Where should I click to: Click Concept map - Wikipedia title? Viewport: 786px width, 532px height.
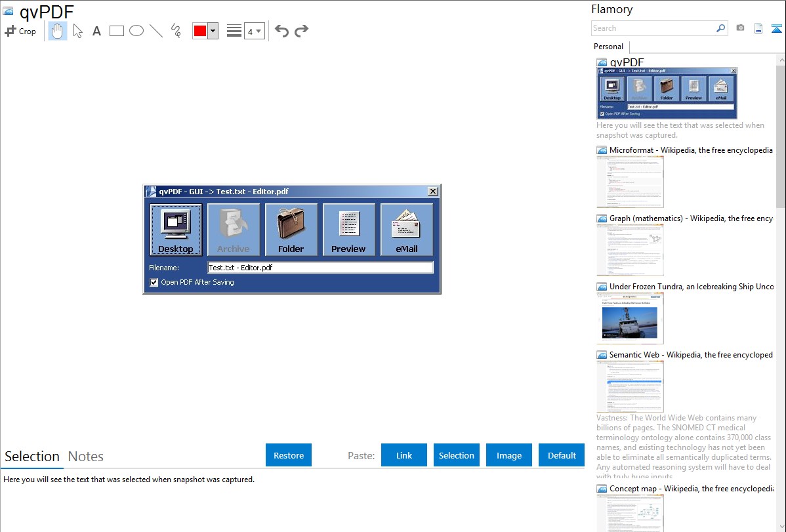coord(691,488)
